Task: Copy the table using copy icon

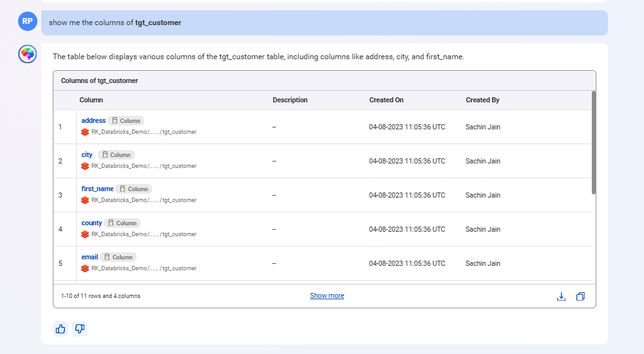Action: click(580, 297)
